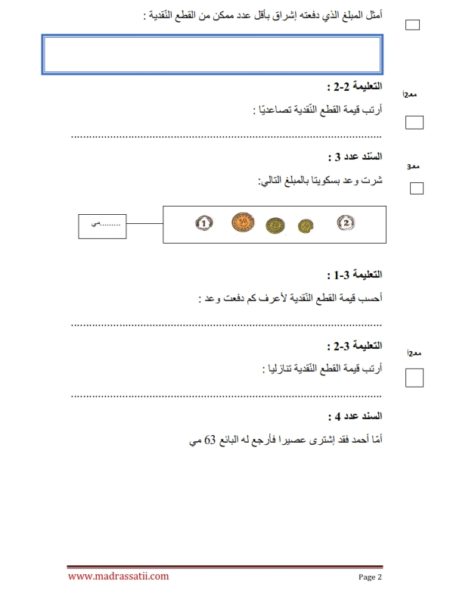Click the dotted answer line under تنازليا instruction
Viewport: 450px width, 600px height.
(226, 396)
